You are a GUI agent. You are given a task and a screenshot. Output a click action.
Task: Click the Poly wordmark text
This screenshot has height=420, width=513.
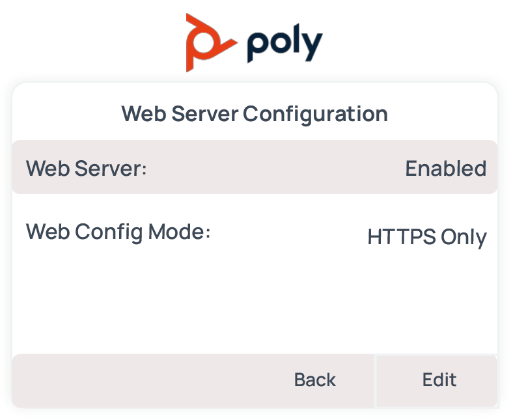pyautogui.click(x=284, y=45)
